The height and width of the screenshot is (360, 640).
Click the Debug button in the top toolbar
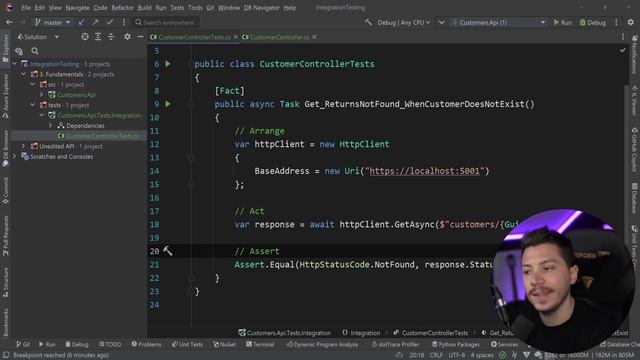click(x=593, y=22)
